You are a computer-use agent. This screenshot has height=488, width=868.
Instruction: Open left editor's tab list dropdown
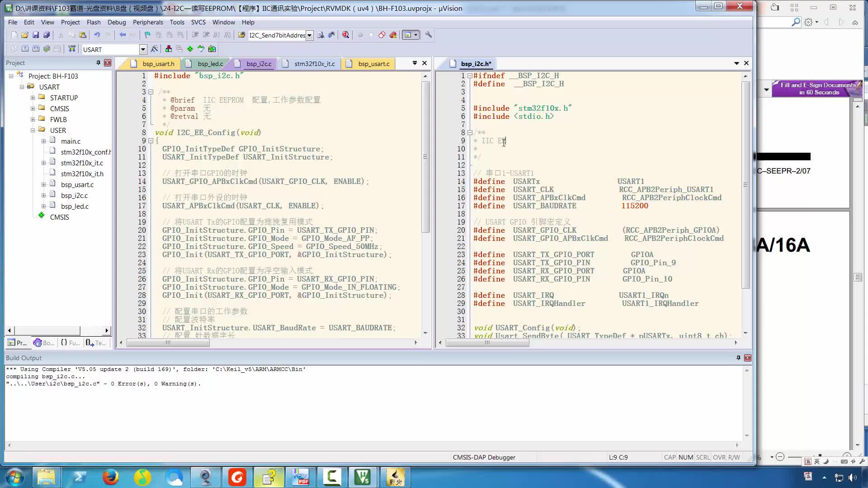[x=415, y=63]
